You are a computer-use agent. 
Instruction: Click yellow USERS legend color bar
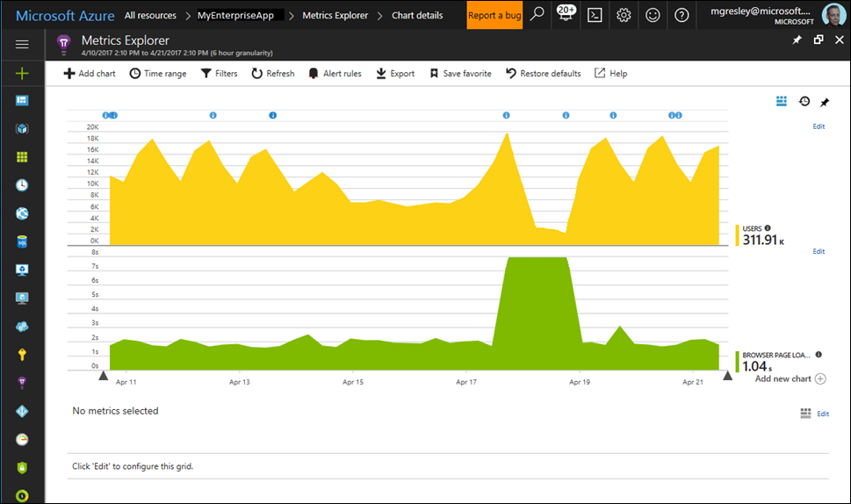[737, 235]
